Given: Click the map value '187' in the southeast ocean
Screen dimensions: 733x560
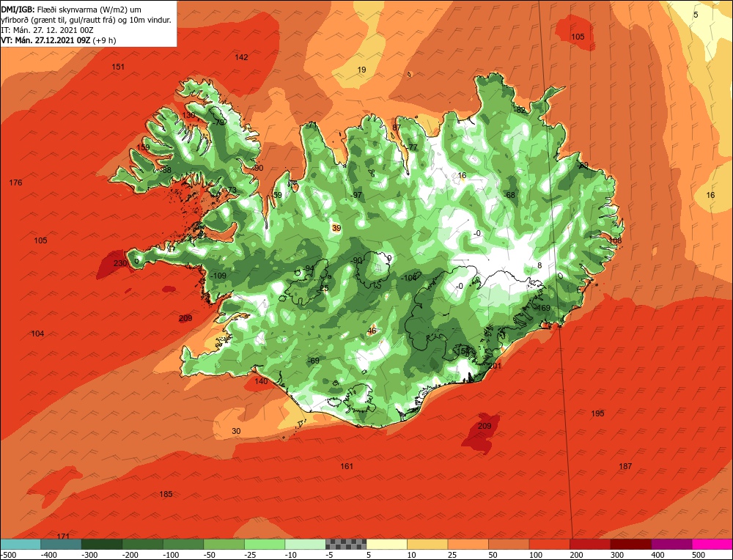Looking at the screenshot, I should 625,466.
